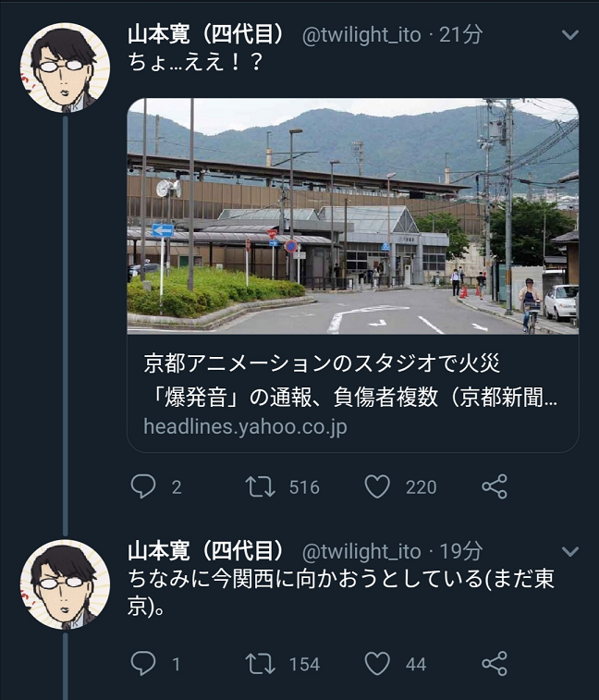The image size is (599, 700).
Task: Retweet the tweet showing 516 retweets
Action: (261, 486)
